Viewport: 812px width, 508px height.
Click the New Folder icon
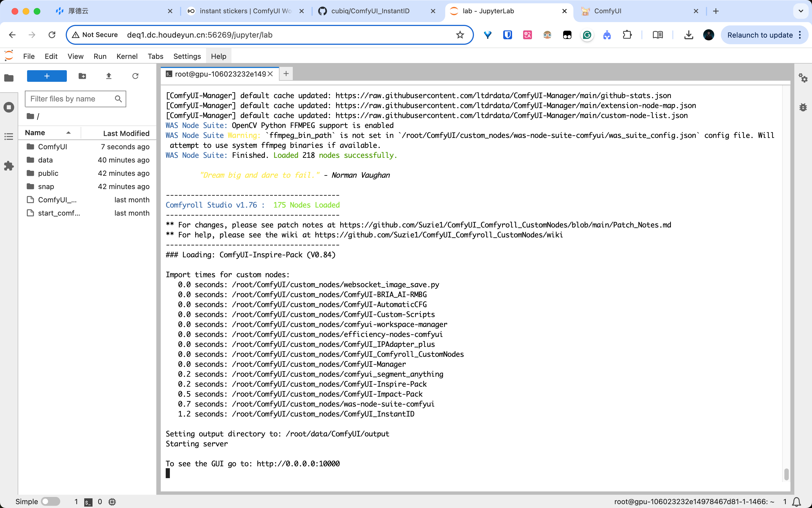coord(82,76)
